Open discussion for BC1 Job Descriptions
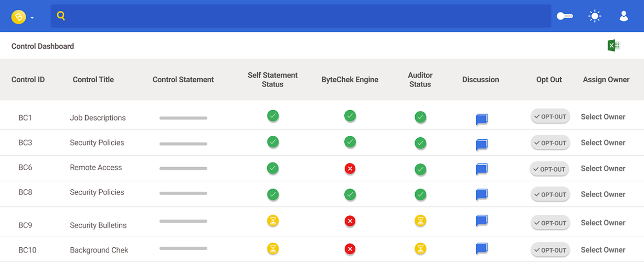 (x=482, y=119)
